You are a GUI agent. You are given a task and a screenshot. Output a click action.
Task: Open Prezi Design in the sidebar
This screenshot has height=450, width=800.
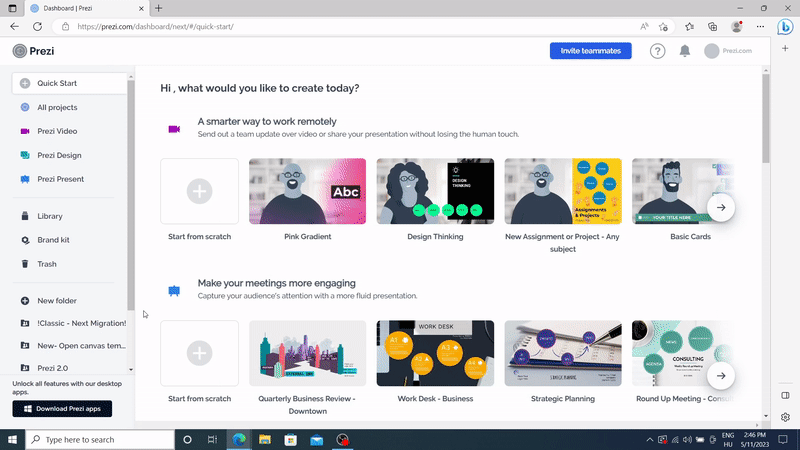click(59, 155)
